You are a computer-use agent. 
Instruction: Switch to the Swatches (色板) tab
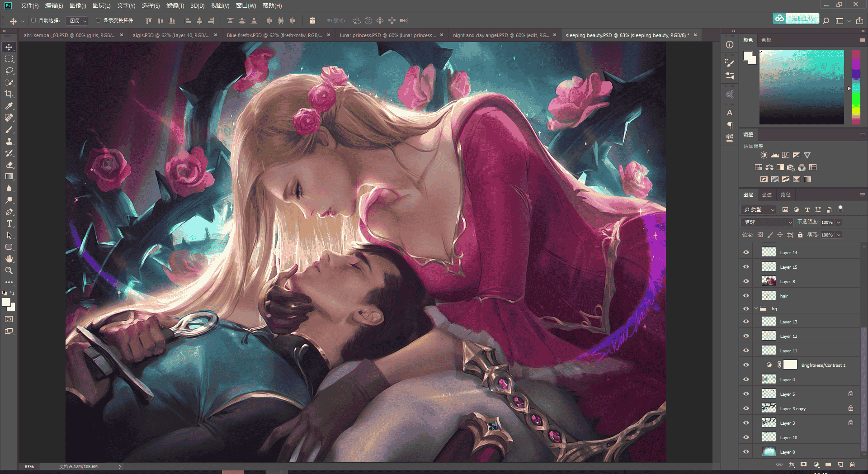click(766, 40)
